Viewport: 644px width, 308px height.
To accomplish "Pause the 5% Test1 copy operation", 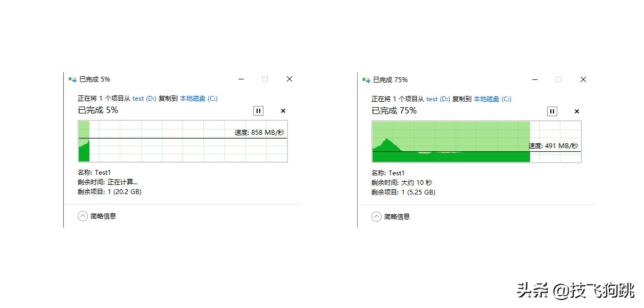I will [x=258, y=111].
